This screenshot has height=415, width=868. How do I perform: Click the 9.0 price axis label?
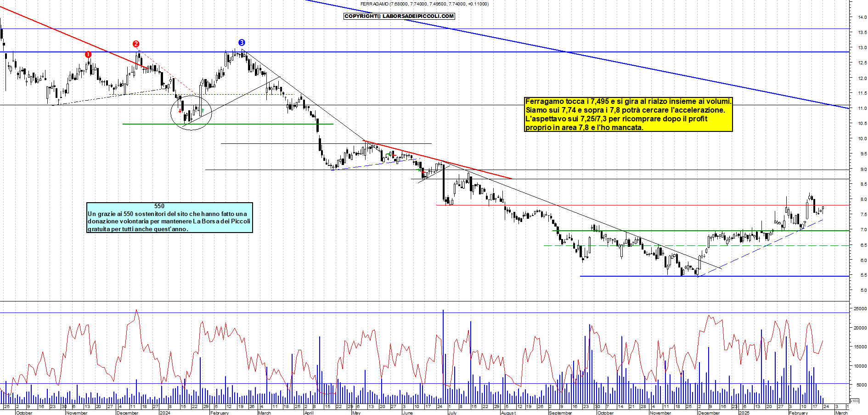863,169
